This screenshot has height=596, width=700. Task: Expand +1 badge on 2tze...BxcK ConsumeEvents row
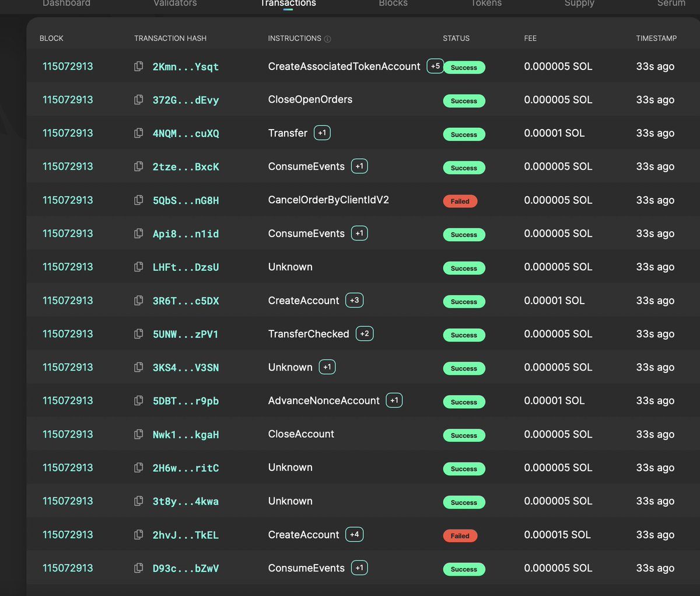pos(359,166)
